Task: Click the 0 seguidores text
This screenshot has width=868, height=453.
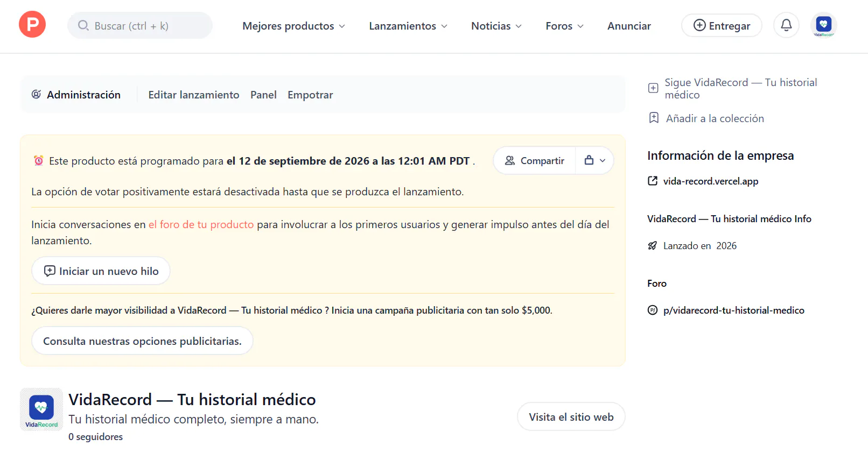Action: (95, 437)
